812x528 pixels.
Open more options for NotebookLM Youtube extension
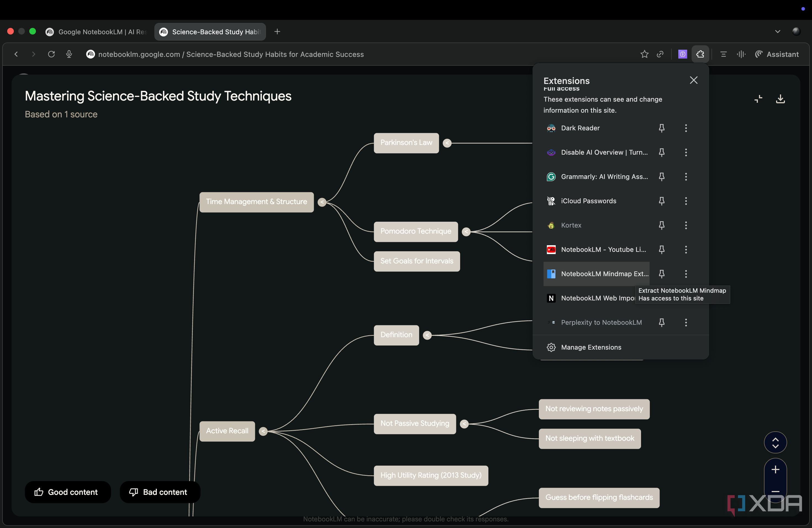tap(686, 250)
